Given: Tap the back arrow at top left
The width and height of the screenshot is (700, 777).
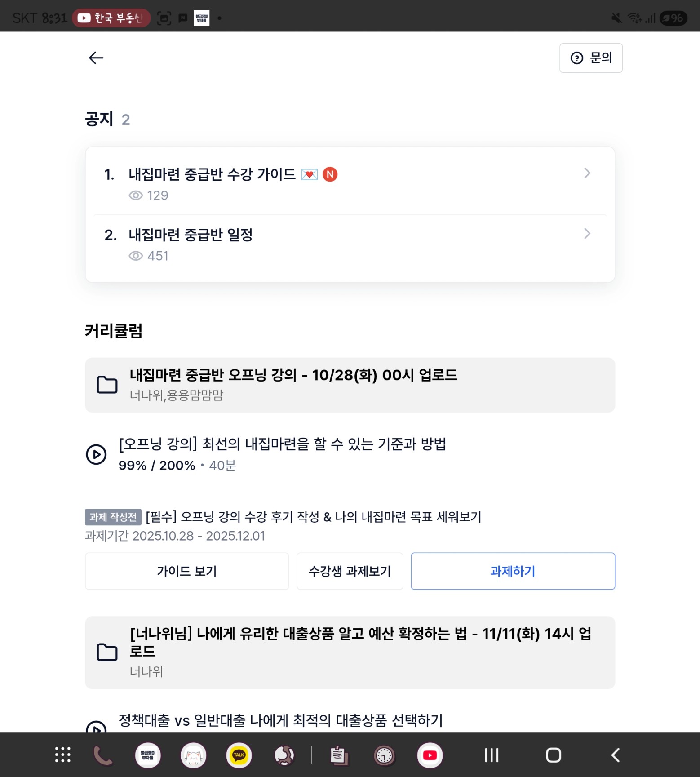Looking at the screenshot, I should (96, 58).
